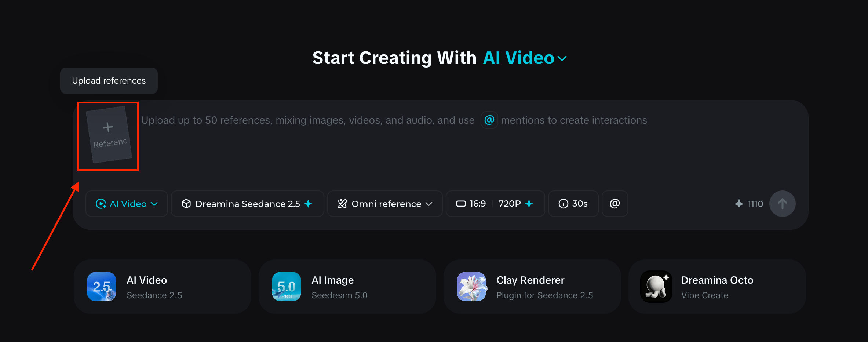The height and width of the screenshot is (342, 868).
Task: Click the plus Reference upload card
Action: 109,135
